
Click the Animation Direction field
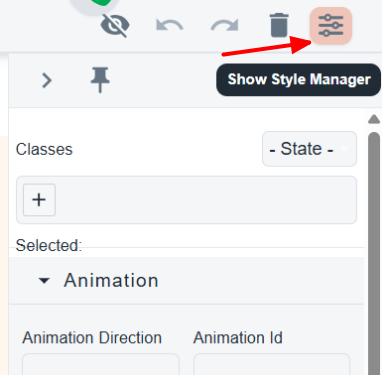tap(101, 365)
